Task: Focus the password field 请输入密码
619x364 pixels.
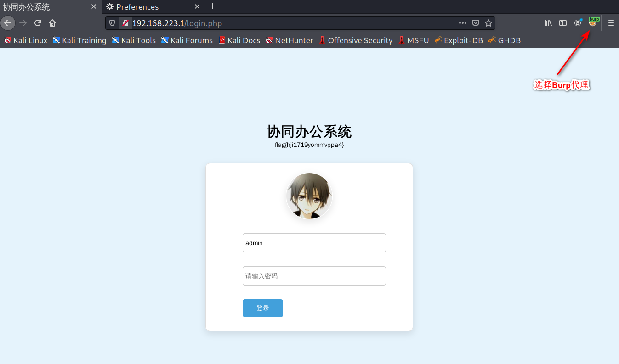Action: click(x=314, y=276)
